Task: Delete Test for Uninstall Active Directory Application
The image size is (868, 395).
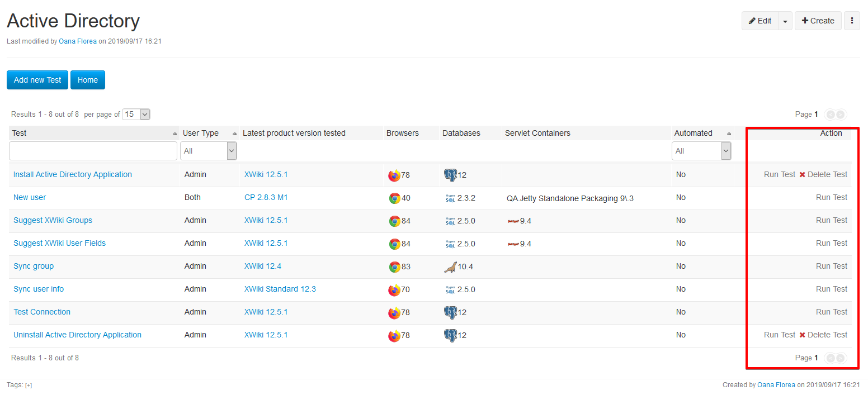Action: point(823,335)
